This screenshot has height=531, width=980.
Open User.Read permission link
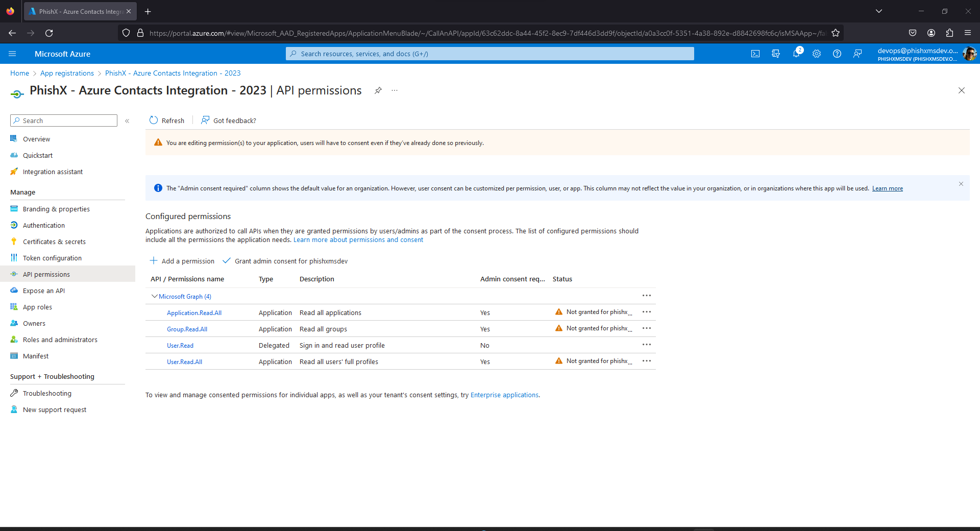tap(180, 346)
